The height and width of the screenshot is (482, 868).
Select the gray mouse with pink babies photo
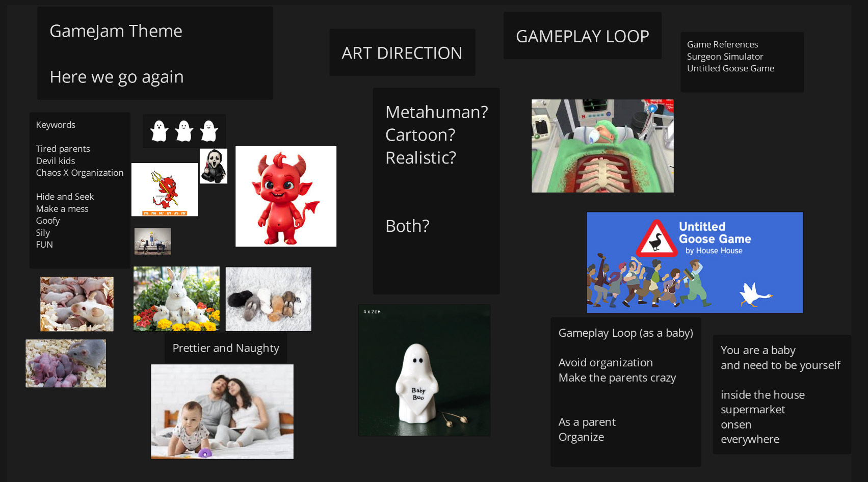66,363
